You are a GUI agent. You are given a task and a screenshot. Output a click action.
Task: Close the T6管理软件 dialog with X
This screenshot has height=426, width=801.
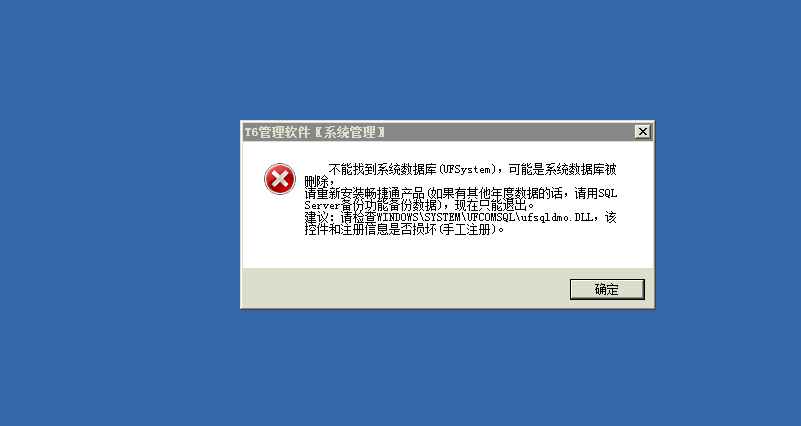pos(642,132)
